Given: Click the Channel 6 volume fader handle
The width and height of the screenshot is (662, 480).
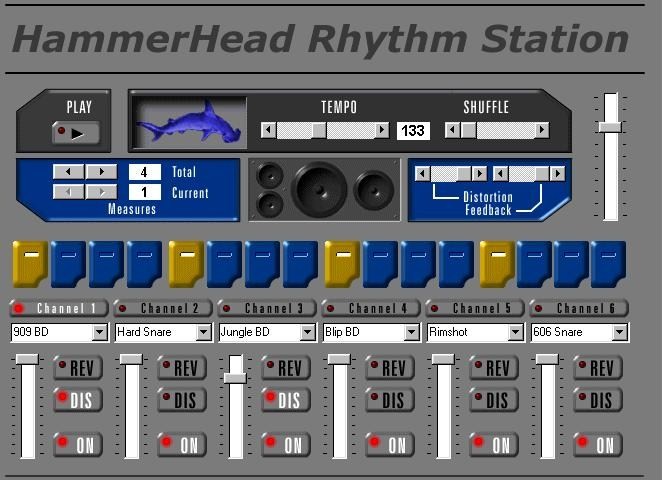Looking at the screenshot, I should [x=547, y=359].
